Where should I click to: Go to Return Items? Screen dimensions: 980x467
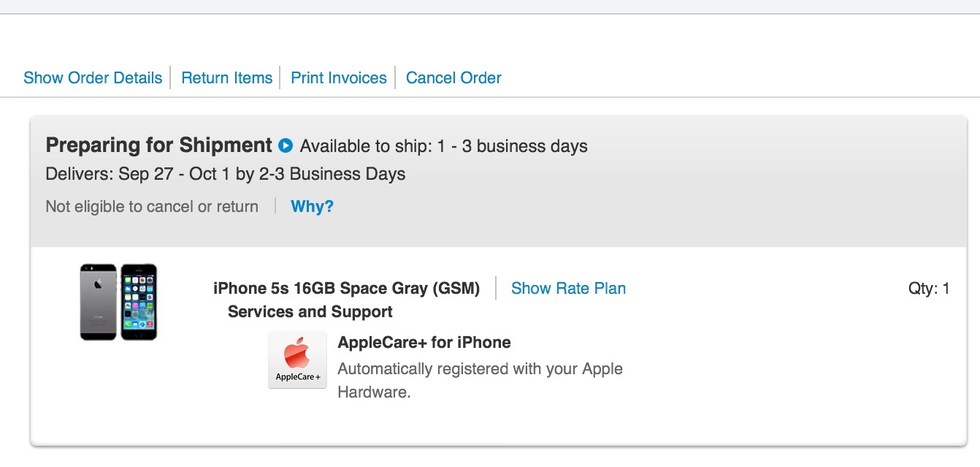click(x=226, y=78)
